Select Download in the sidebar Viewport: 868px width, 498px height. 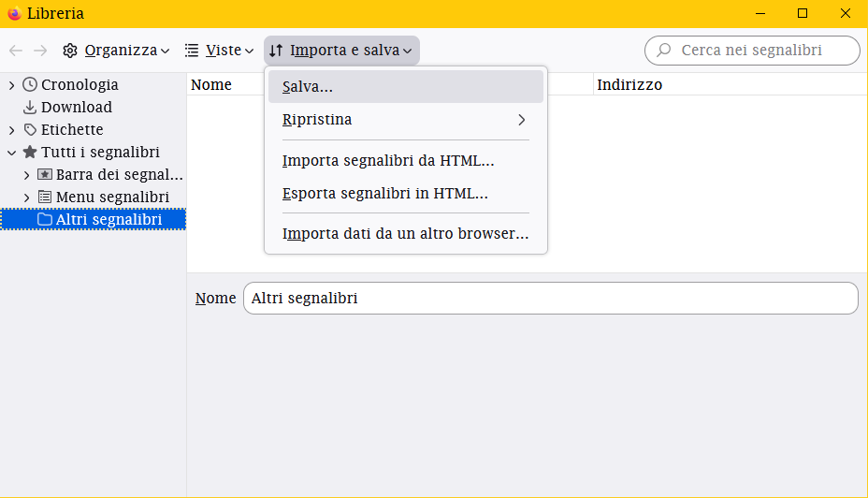click(93, 107)
